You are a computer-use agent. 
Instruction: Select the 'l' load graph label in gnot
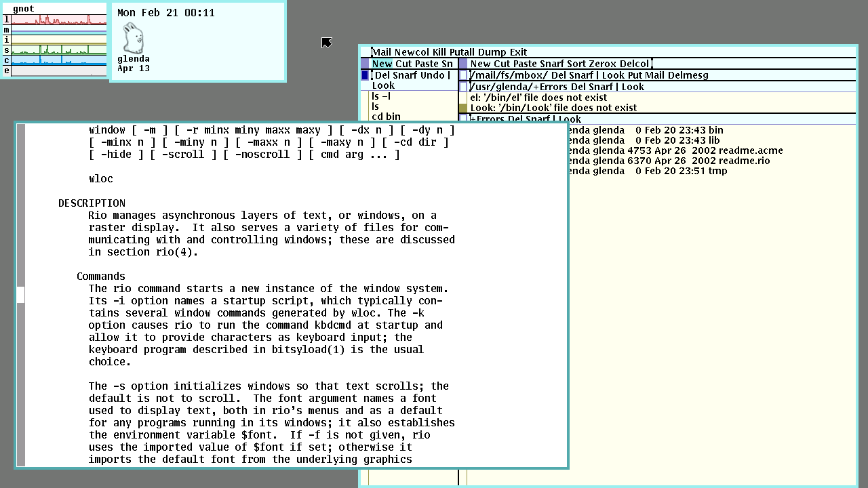pos(5,19)
